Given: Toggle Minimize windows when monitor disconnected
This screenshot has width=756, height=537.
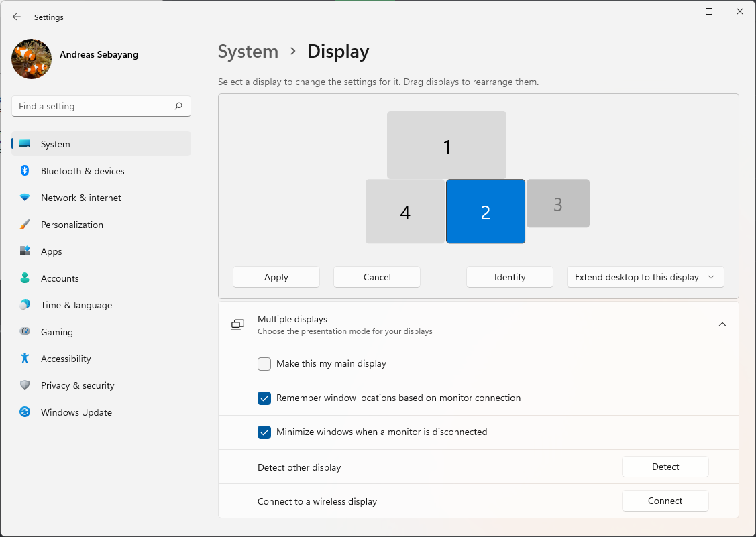Looking at the screenshot, I should click(x=264, y=432).
